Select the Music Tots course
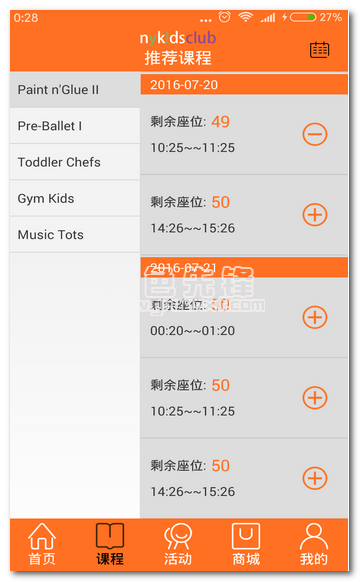360x582 pixels. point(75,235)
